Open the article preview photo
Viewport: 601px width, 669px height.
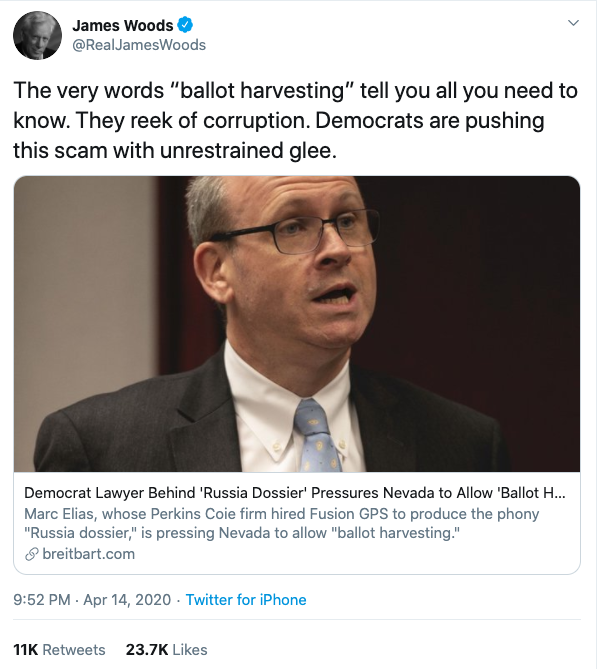297,323
